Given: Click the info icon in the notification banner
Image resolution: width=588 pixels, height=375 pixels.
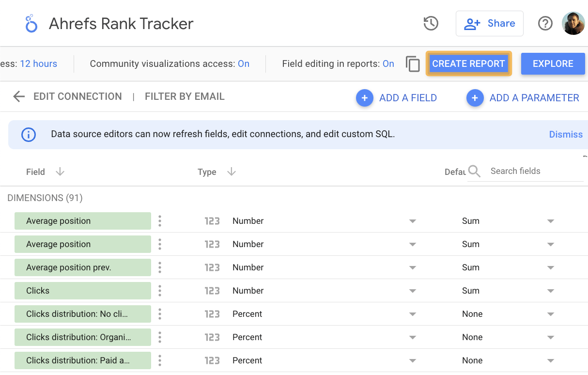Looking at the screenshot, I should (x=28, y=135).
